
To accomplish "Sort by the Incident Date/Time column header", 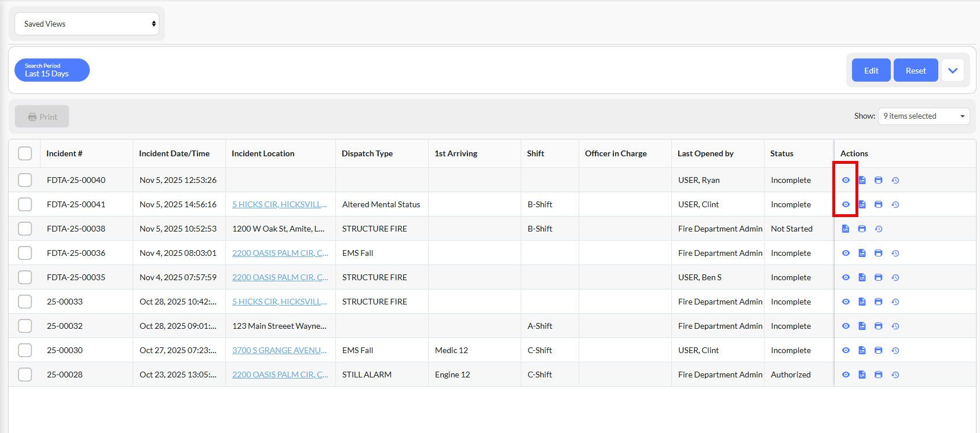I will [174, 153].
